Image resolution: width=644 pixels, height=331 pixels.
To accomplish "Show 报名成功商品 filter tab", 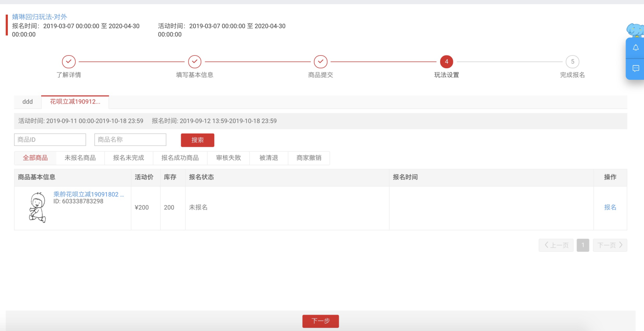I will [x=180, y=158].
